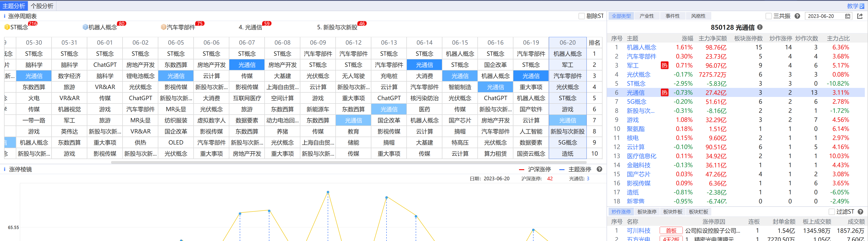Sort by 板块涨停数 column header
The width and height of the screenshot is (868, 241).
point(748,38)
